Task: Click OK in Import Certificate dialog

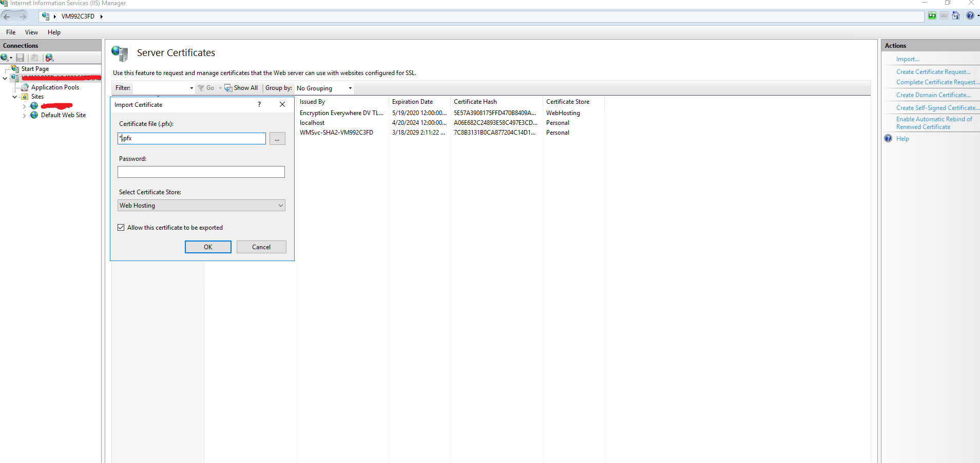Action: coord(208,247)
